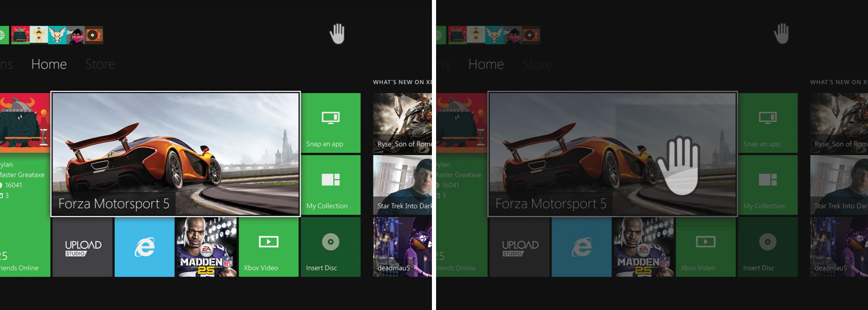Select the turntable gamerpic in bright dashboard

click(94, 35)
